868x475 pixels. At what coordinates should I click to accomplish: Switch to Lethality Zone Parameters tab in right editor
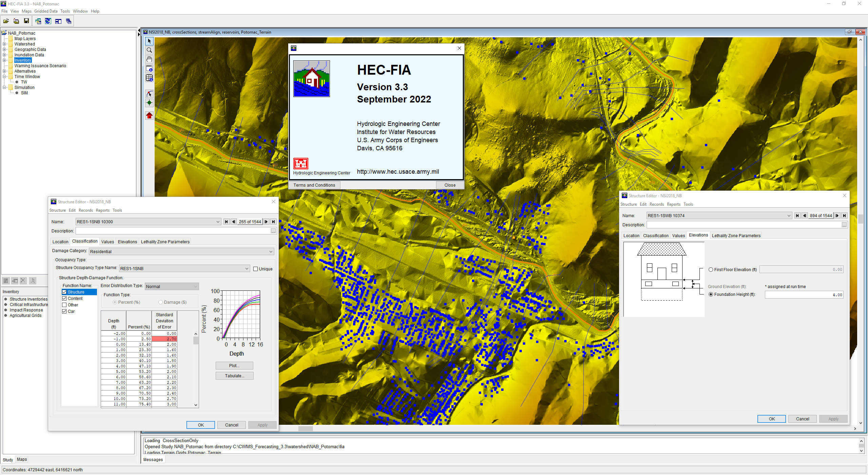(x=736, y=235)
